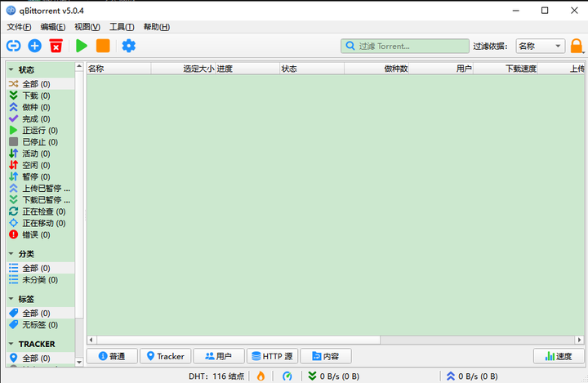The height and width of the screenshot is (383, 588).
Task: Click the sidebar scrollbar up arrow
Action: pyautogui.click(x=79, y=67)
